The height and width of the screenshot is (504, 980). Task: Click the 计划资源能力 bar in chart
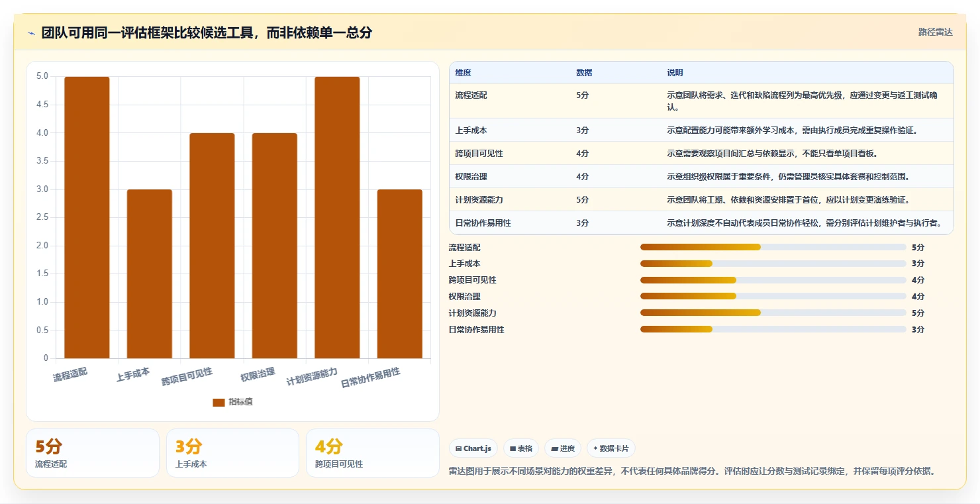pyautogui.click(x=337, y=217)
